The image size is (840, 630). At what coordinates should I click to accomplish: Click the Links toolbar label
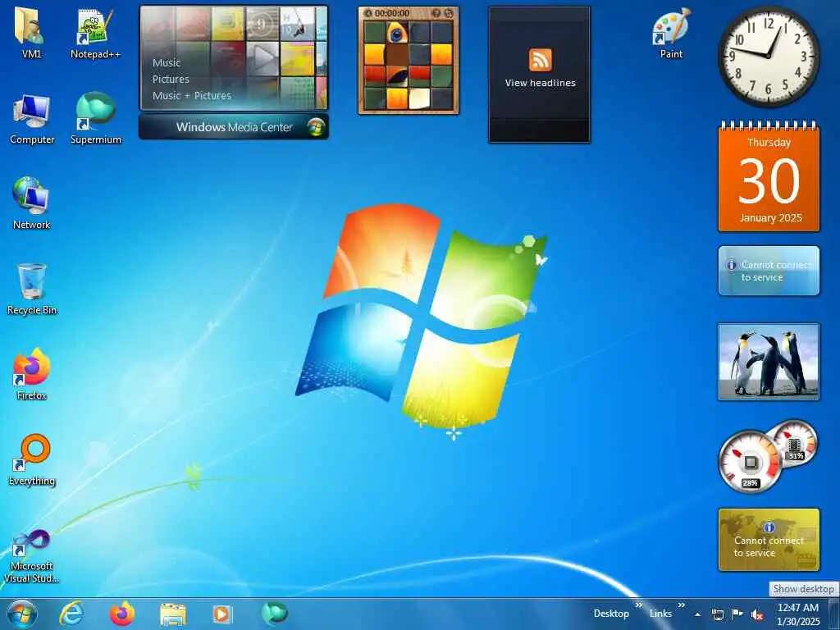(660, 614)
